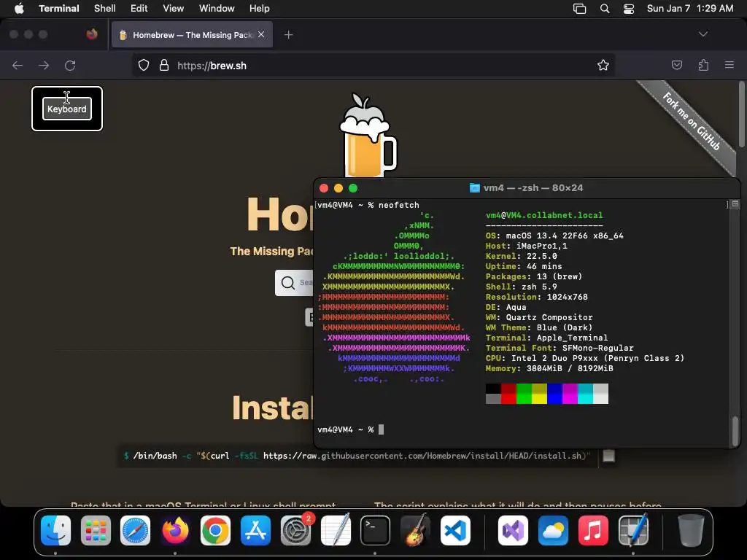This screenshot has width=747, height=560.
Task: Open Finder from the Dock
Action: pos(55,530)
